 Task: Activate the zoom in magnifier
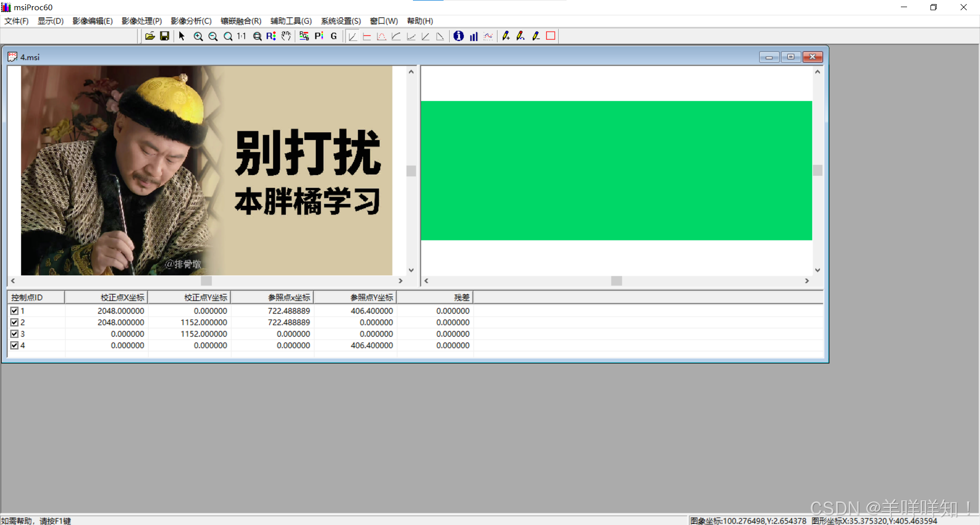tap(198, 36)
